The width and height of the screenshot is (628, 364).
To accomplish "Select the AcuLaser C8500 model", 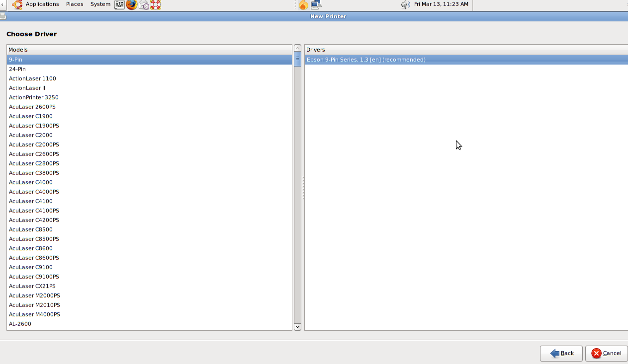I will (149, 229).
